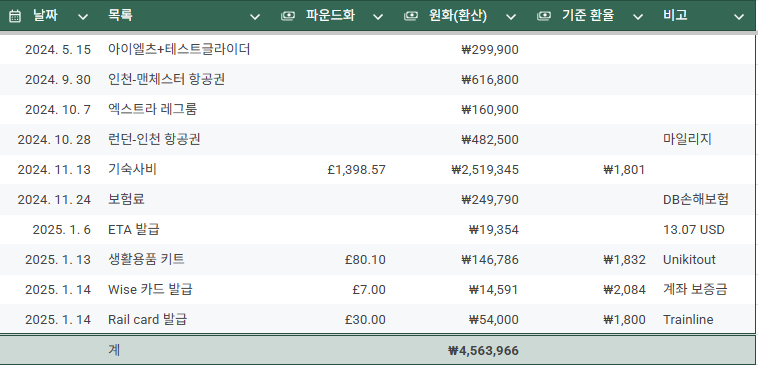Select the date cell 2024. 11. 13
The width and height of the screenshot is (758, 365).
54,170
